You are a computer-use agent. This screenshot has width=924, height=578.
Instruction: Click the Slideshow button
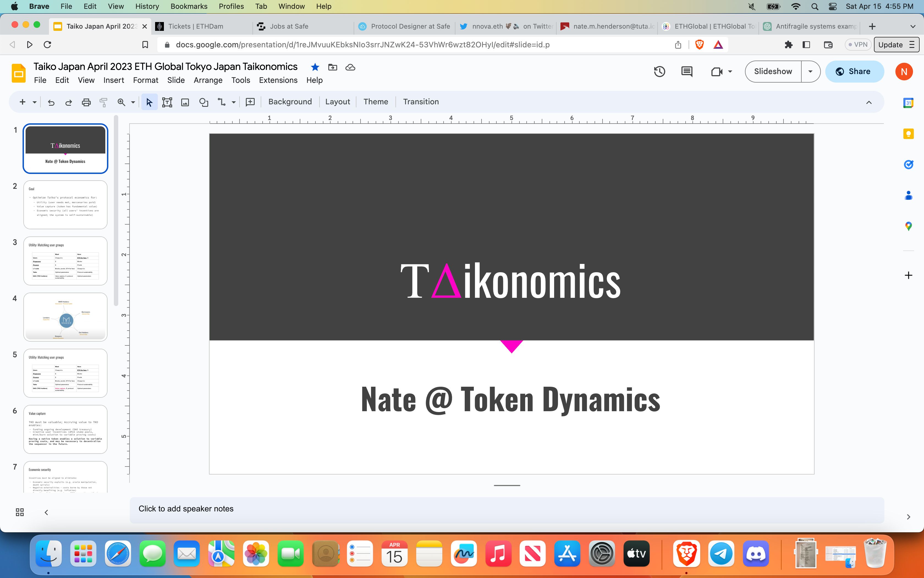point(773,72)
